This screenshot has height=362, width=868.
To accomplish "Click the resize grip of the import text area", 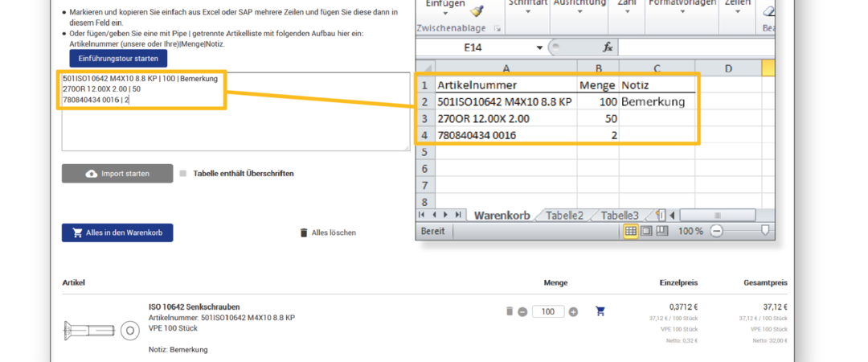I will (x=407, y=147).
